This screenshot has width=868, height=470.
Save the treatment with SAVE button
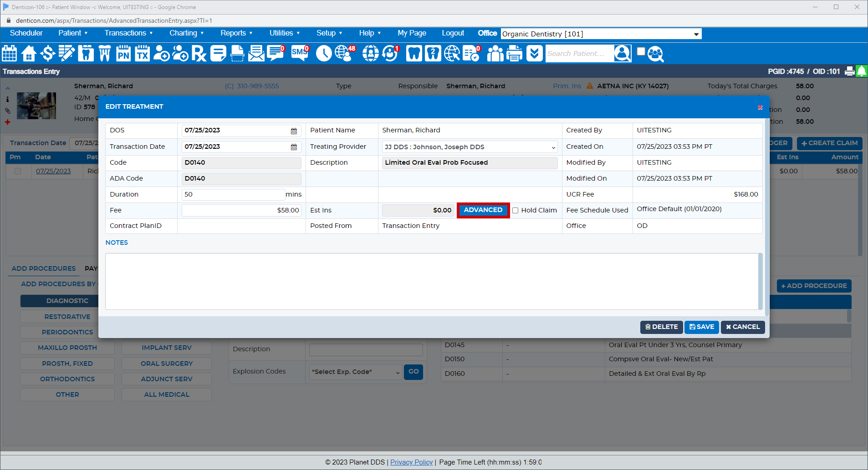(701, 327)
